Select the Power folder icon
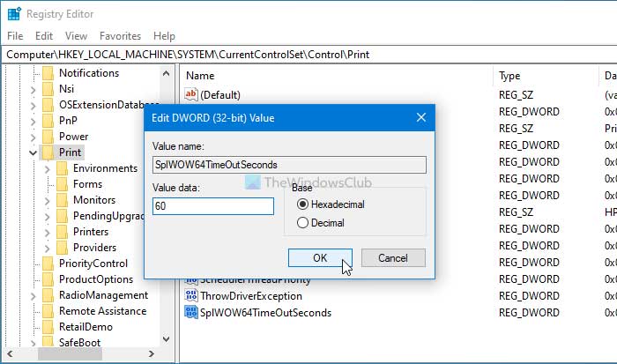 click(x=48, y=137)
